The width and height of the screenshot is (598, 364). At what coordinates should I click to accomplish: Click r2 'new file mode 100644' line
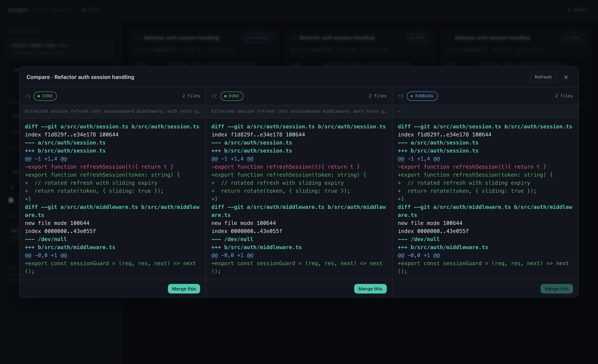(244, 223)
